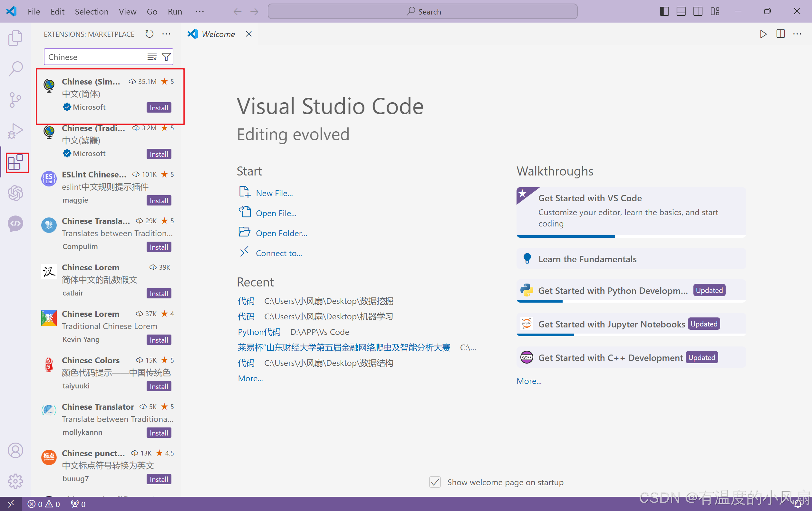Open the Source Control view
Viewport: 812px width, 511px height.
tap(15, 100)
